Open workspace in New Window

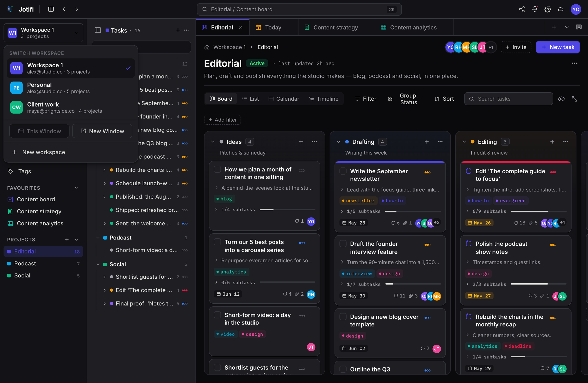[x=102, y=131]
